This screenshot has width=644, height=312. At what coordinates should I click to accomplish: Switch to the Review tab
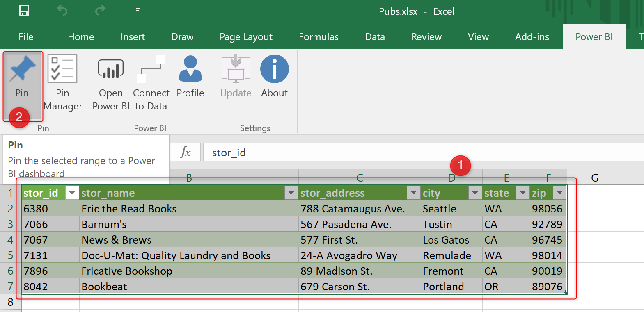[426, 37]
